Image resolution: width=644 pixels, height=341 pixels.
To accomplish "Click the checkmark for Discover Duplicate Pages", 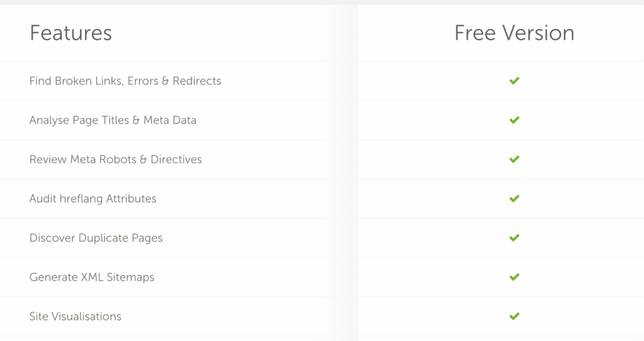I will click(514, 237).
